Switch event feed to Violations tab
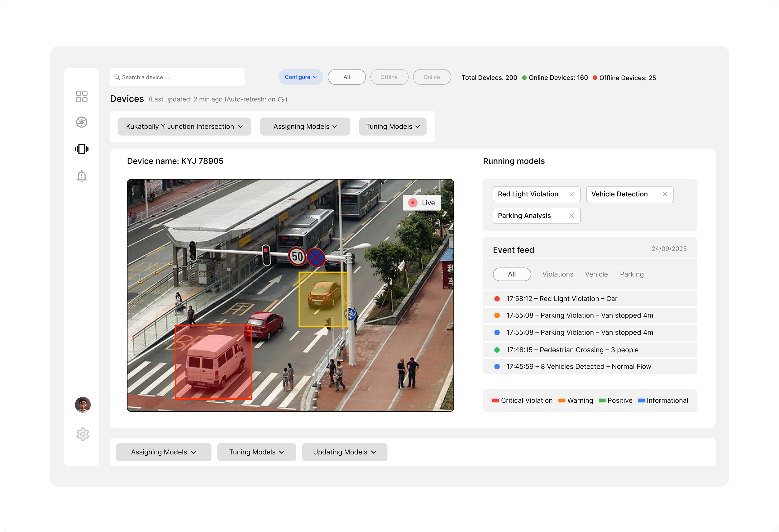Screen dimensions: 779x532 coord(557,274)
